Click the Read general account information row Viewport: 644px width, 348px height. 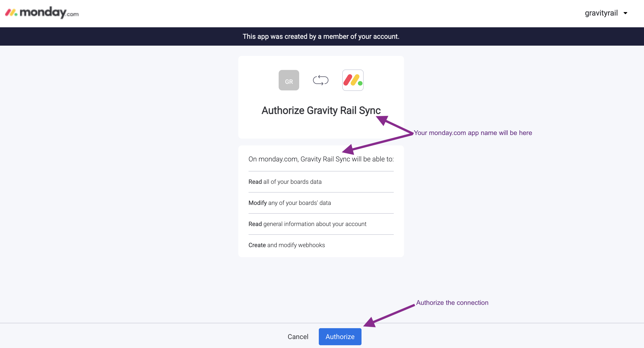[x=307, y=224]
